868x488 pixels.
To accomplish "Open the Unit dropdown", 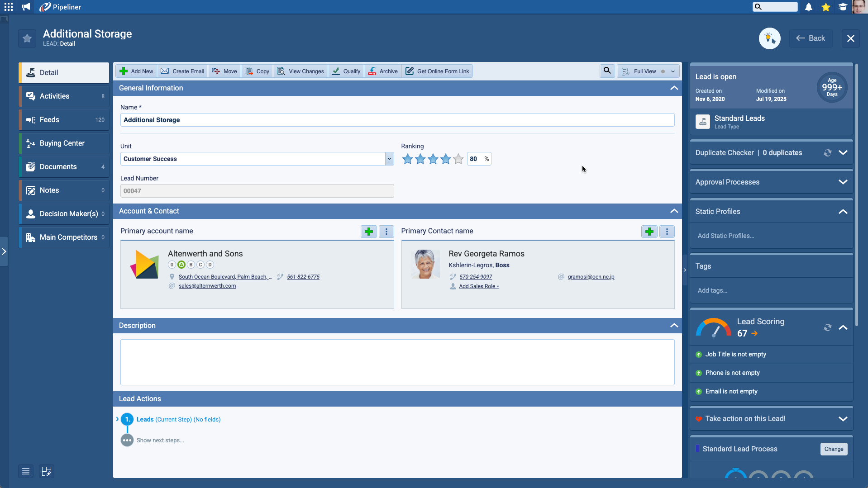I will 389,159.
